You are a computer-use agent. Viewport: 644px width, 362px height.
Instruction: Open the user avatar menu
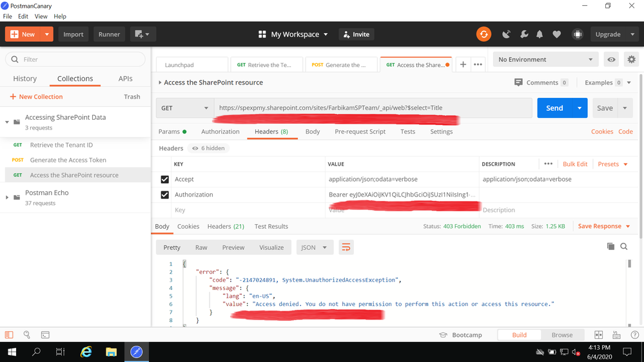pyautogui.click(x=578, y=35)
